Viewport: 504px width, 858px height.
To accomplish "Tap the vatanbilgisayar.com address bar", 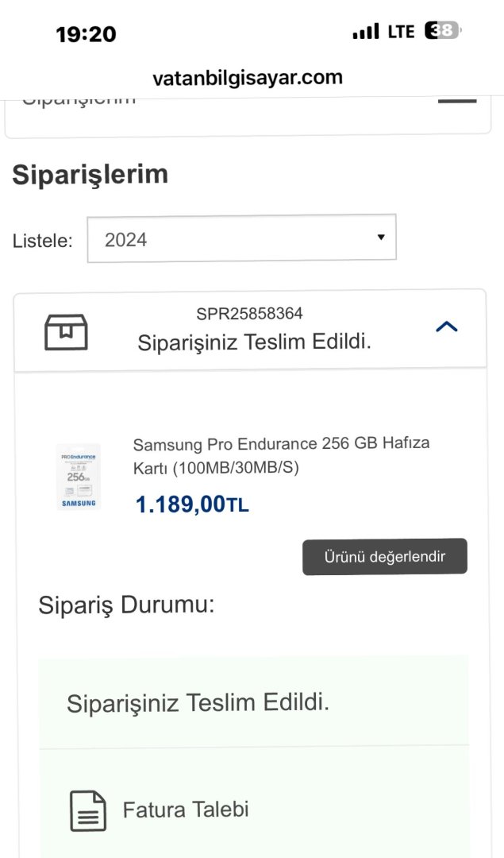I will [x=248, y=77].
